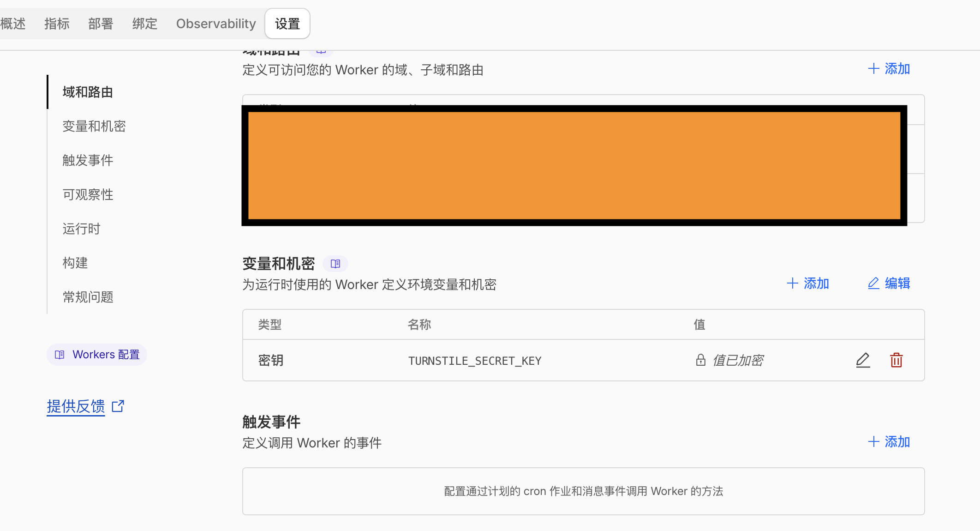The image size is (980, 531).
Task: Open the 部署 tab
Action: pos(101,24)
